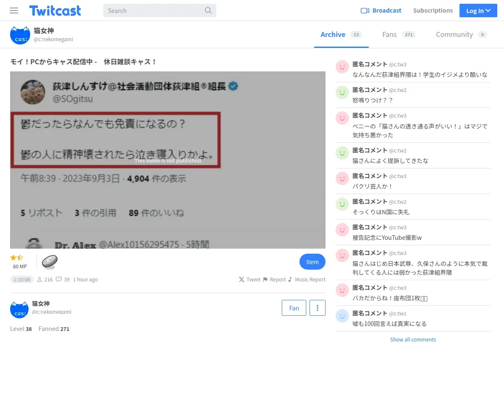Click @c:nekomegami handle below video
The width and height of the screenshot is (504, 420).
pyautogui.click(x=52, y=312)
